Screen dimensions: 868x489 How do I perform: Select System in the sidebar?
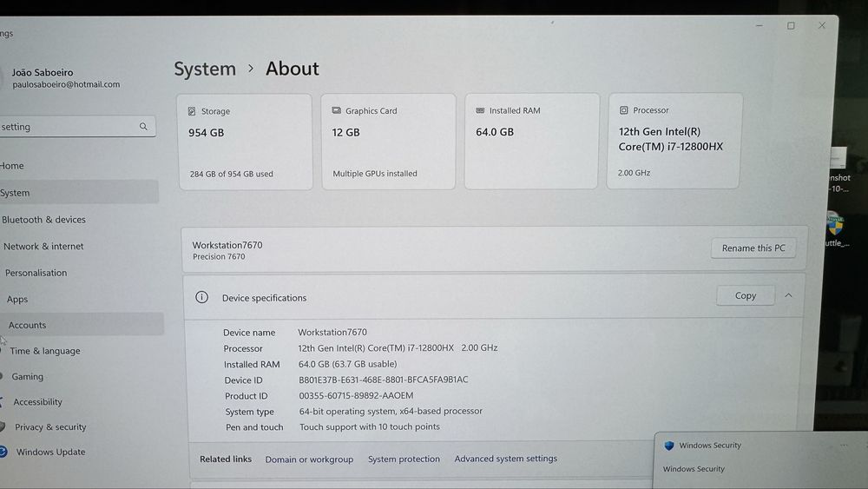79,193
